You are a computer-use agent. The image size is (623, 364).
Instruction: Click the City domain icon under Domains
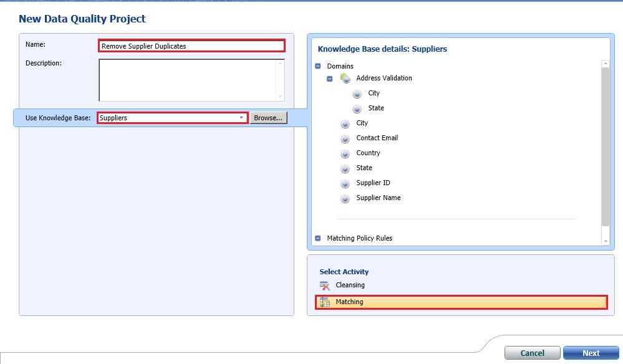click(345, 123)
